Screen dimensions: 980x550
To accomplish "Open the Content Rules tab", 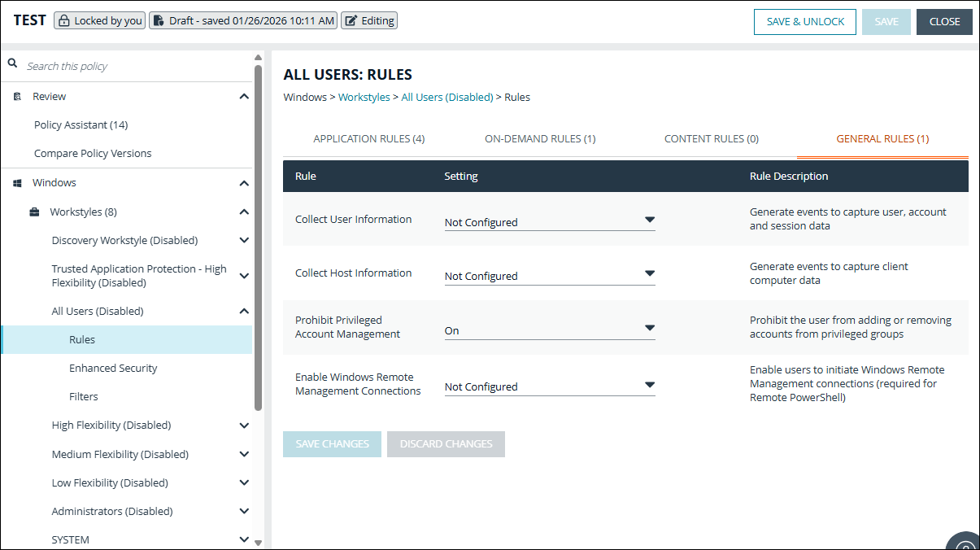I will click(x=711, y=138).
